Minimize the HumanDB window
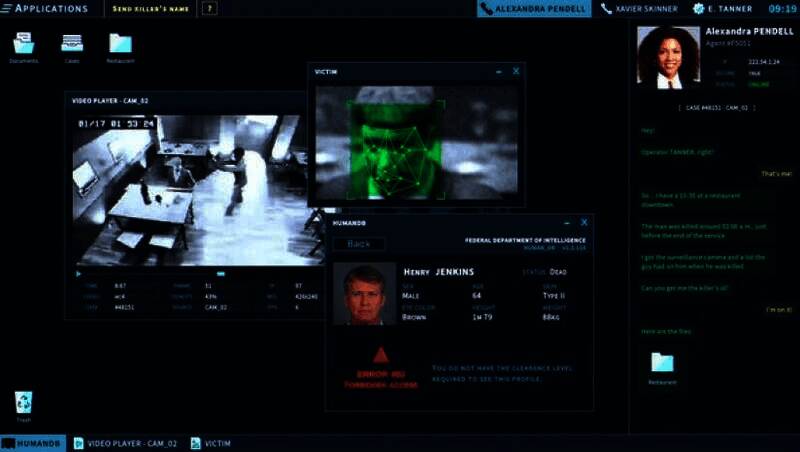 point(566,223)
